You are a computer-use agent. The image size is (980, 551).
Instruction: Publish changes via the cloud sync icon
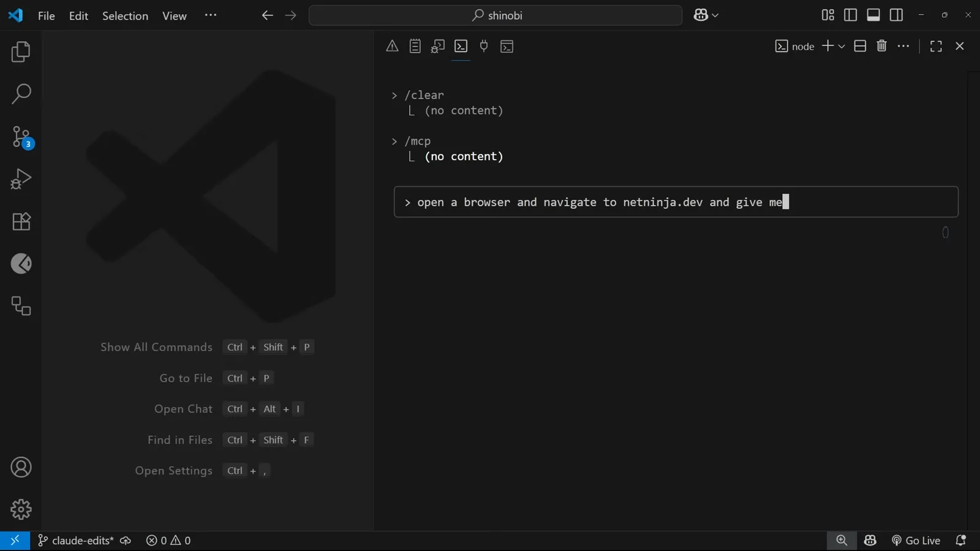[126, 541]
